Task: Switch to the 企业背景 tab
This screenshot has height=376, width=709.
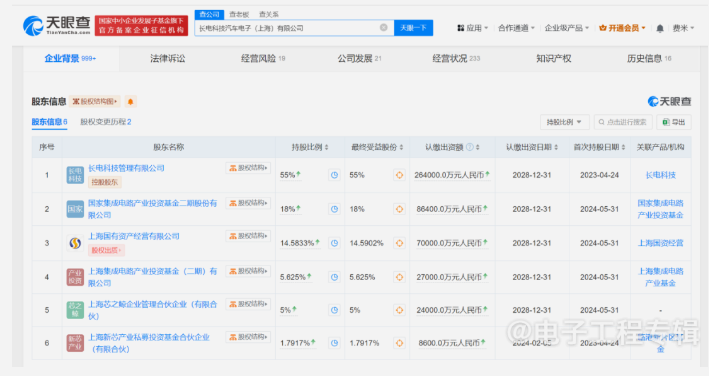Action: [x=70, y=58]
